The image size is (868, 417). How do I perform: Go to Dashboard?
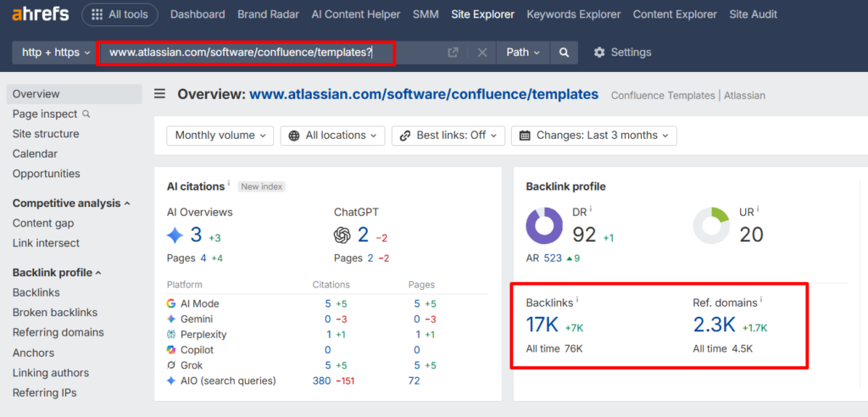(x=198, y=14)
